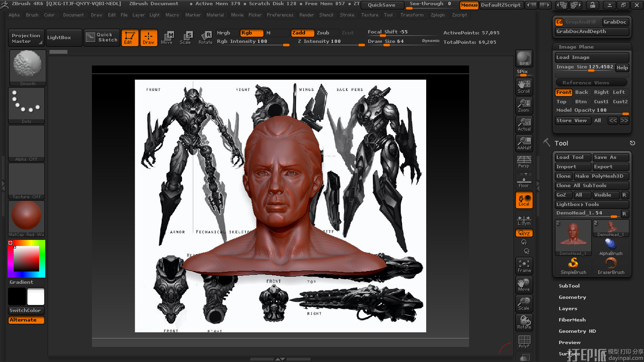Viewport: 644px width, 362px height.
Task: Select the Scroll canvas tool
Action: pos(524,86)
